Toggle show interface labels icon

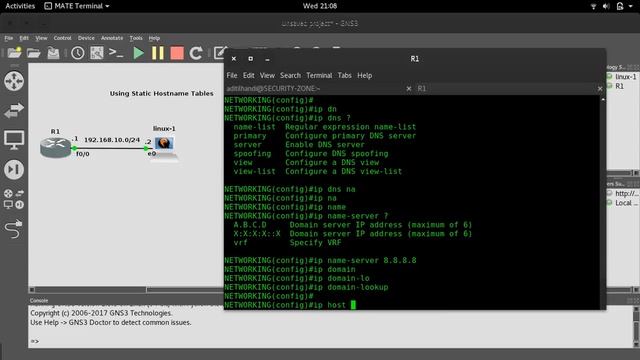[x=97, y=53]
